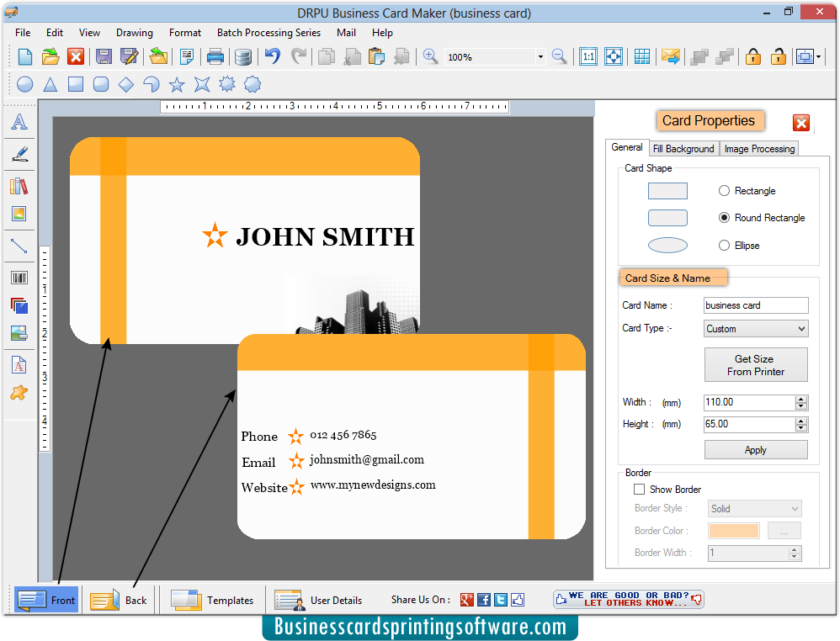The height and width of the screenshot is (641, 840).
Task: Select the JOHN SMITH text on card
Action: pyautogui.click(x=325, y=236)
